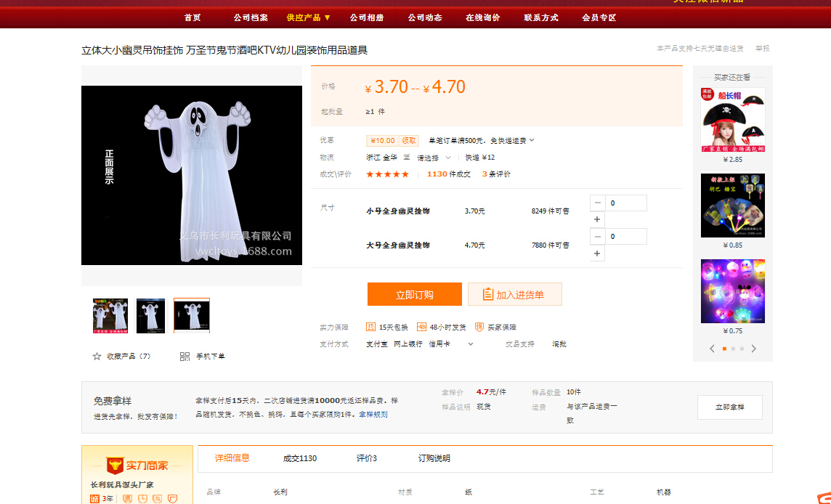831x504 pixels.
Task: Expand the 单笔订单满500元 promotion details
Action: pyautogui.click(x=532, y=140)
